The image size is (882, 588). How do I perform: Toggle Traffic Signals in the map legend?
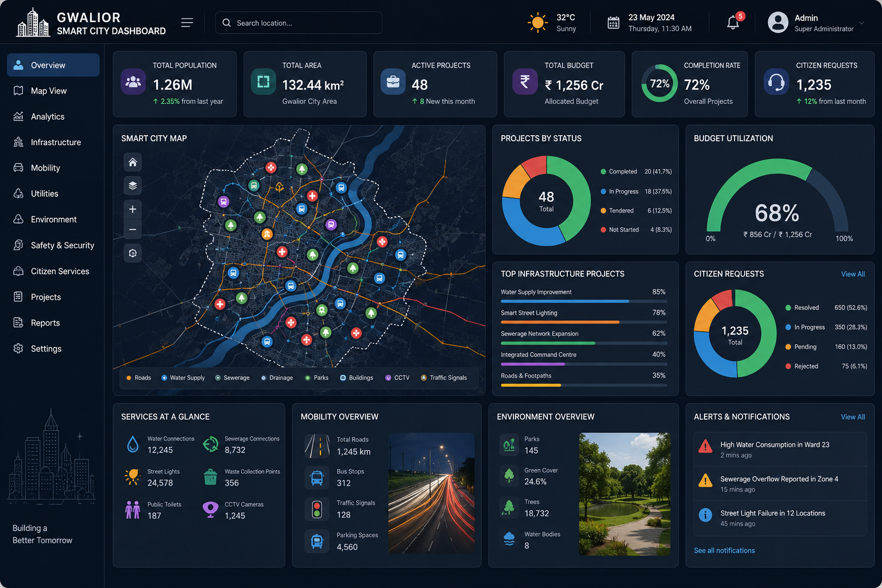(444, 378)
